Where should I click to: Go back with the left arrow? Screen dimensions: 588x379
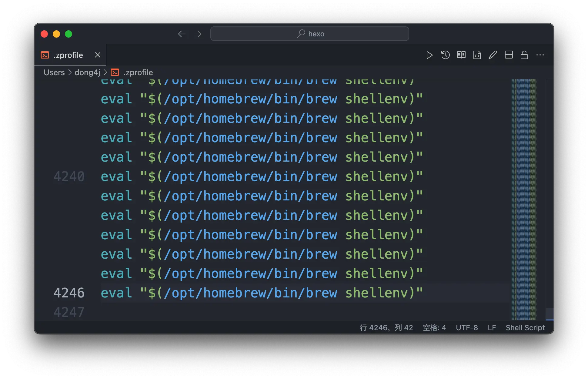pyautogui.click(x=182, y=34)
